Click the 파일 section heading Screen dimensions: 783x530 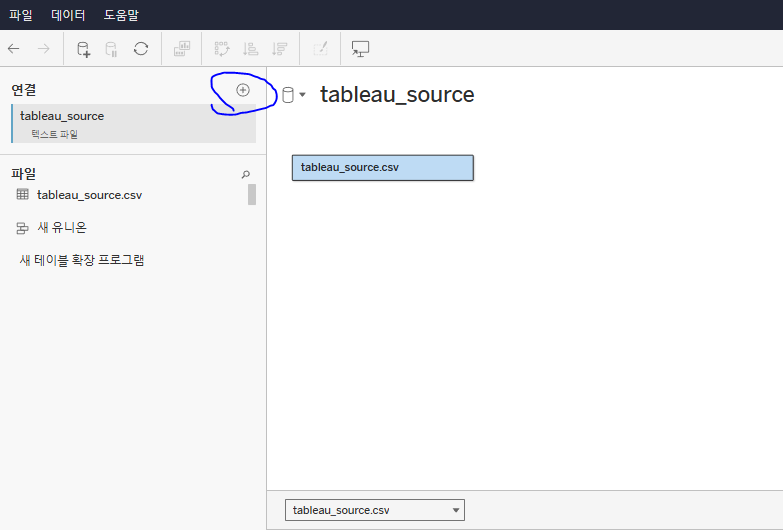[23, 174]
